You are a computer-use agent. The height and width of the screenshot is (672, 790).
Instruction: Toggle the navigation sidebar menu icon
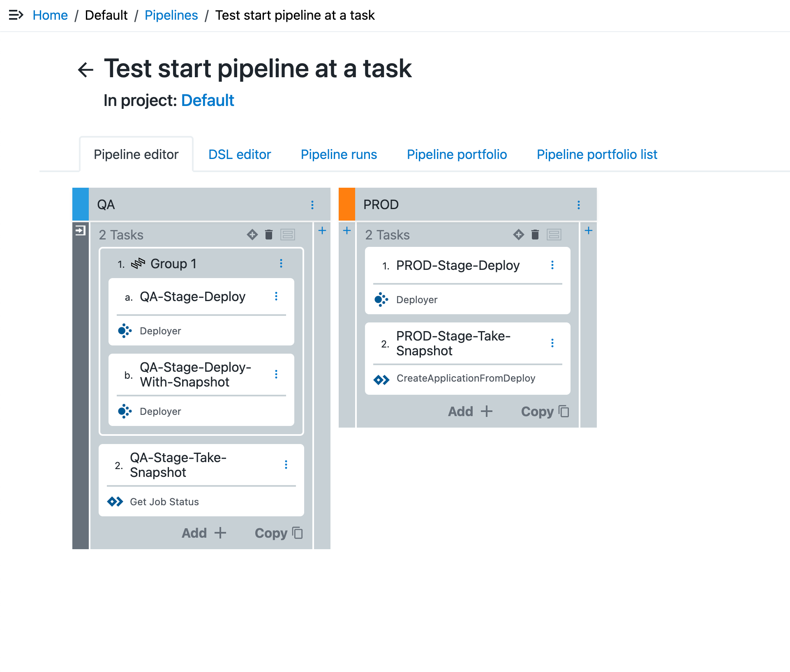pos(16,15)
